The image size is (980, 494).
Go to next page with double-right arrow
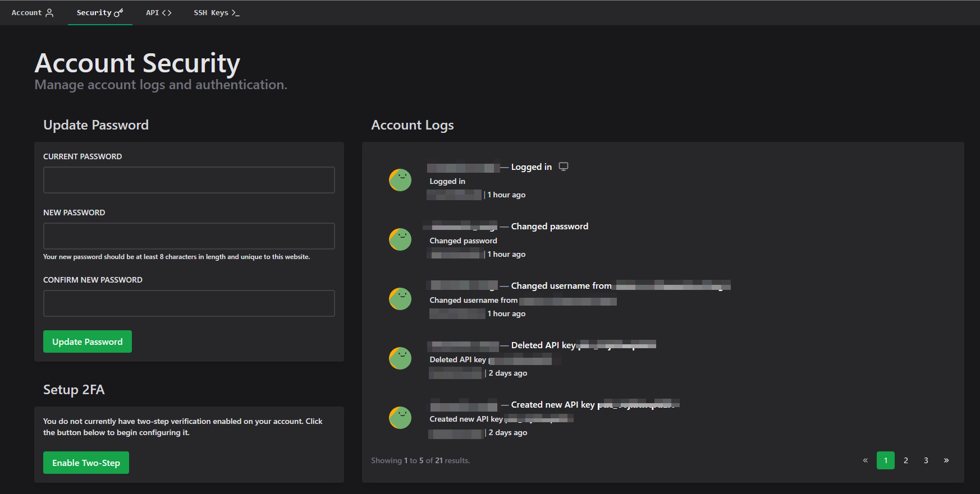pos(946,460)
